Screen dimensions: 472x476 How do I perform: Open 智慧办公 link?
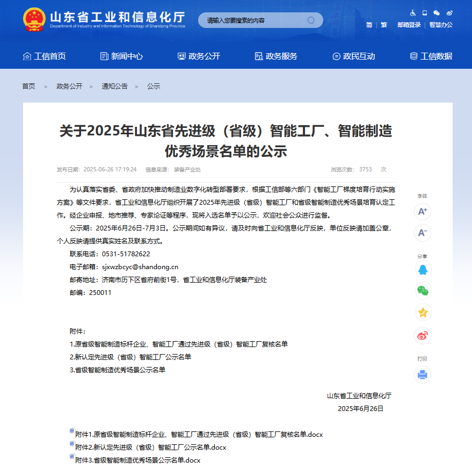click(441, 25)
